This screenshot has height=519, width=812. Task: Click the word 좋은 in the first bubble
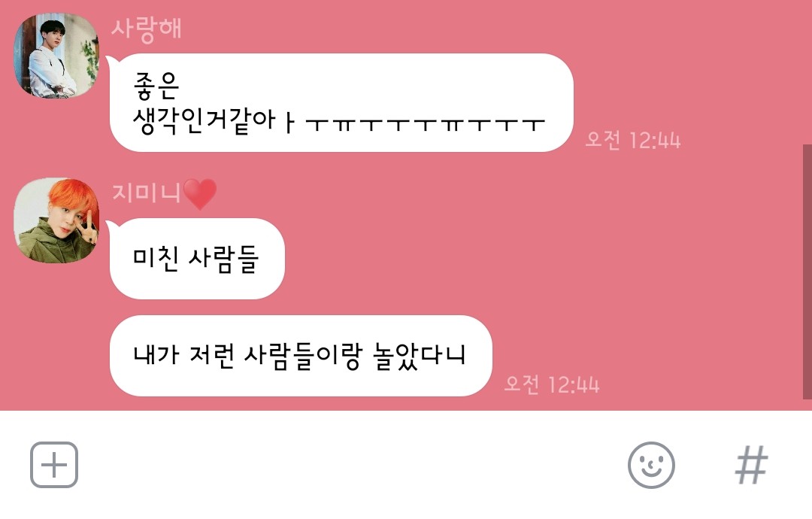pos(156,86)
